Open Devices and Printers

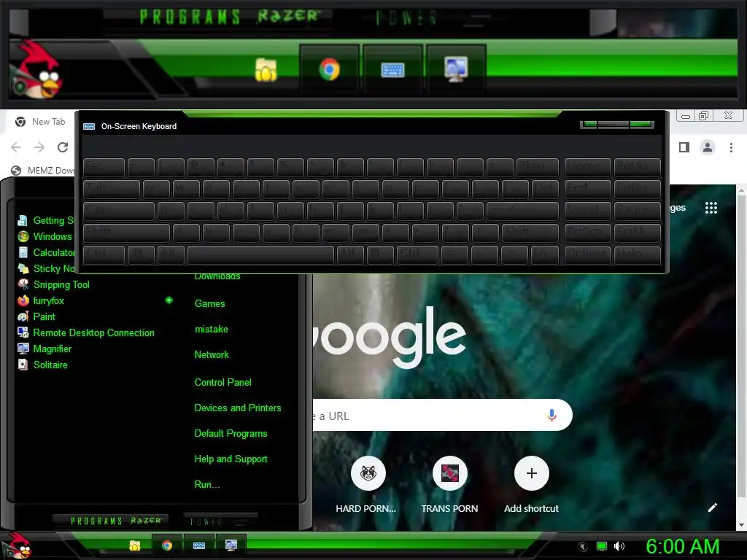point(237,408)
